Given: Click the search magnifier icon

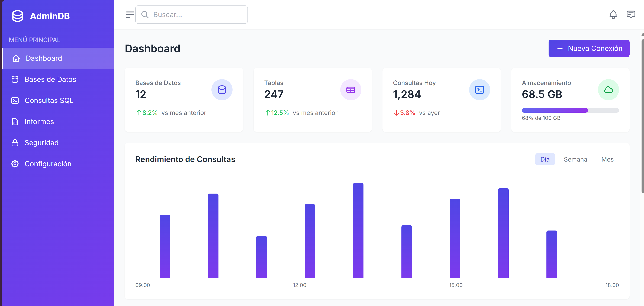Looking at the screenshot, I should (145, 14).
